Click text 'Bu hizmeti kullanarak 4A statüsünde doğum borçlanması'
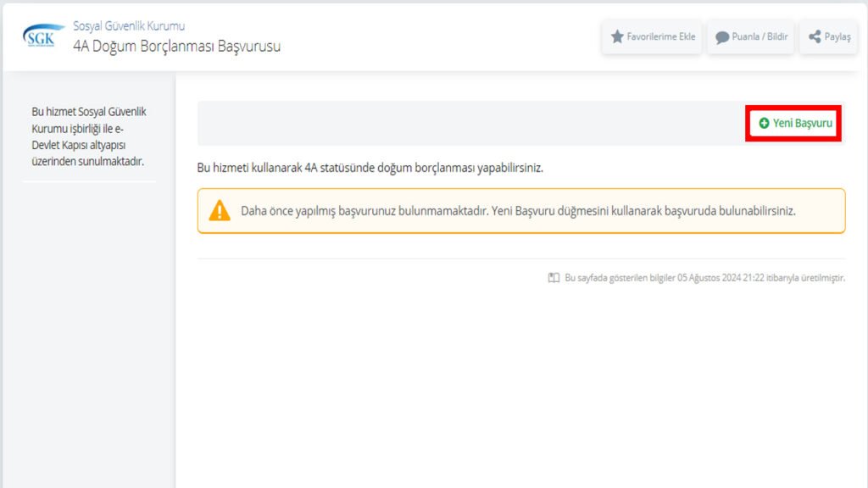The width and height of the screenshot is (868, 488). tap(336, 168)
